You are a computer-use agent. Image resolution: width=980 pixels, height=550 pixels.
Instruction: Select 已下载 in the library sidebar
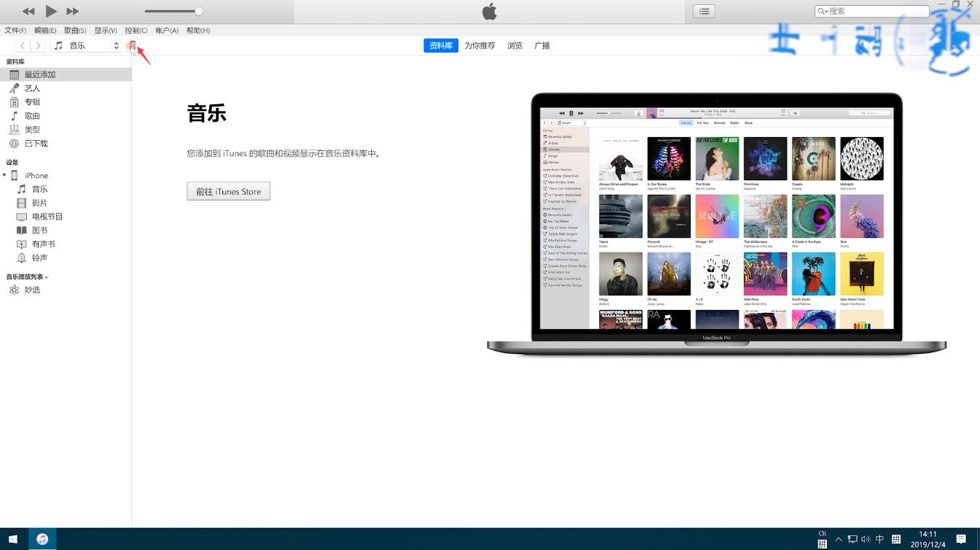[66, 144]
